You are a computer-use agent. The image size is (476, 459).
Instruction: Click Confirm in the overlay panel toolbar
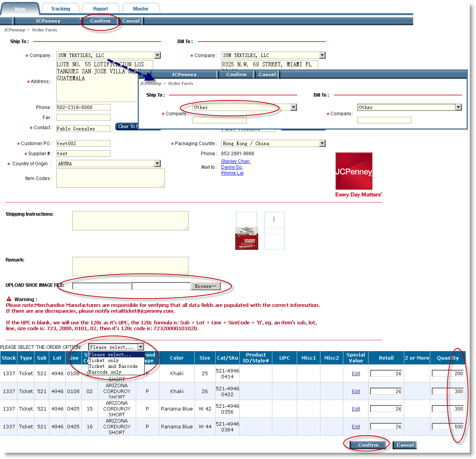pyautogui.click(x=236, y=74)
